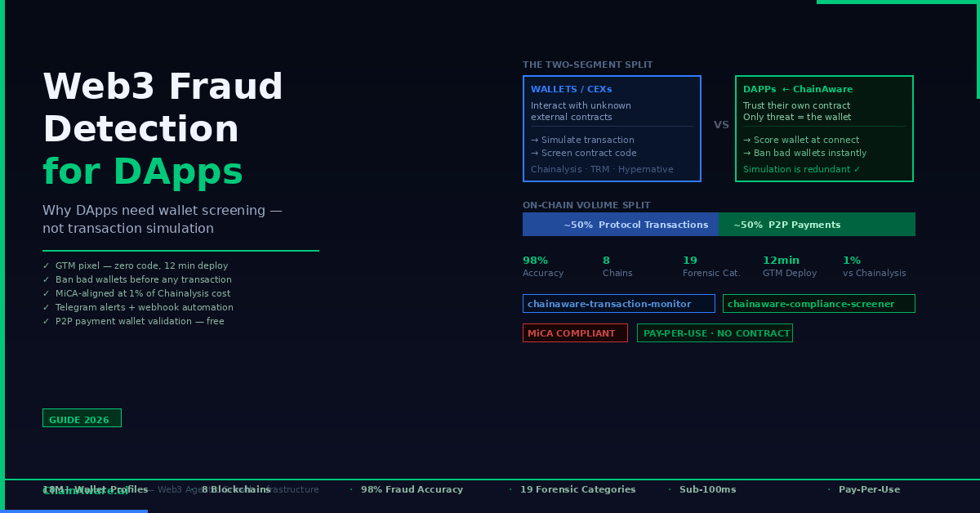
Task: Click the 98% Fraud Accuracy footer item
Action: click(412, 490)
